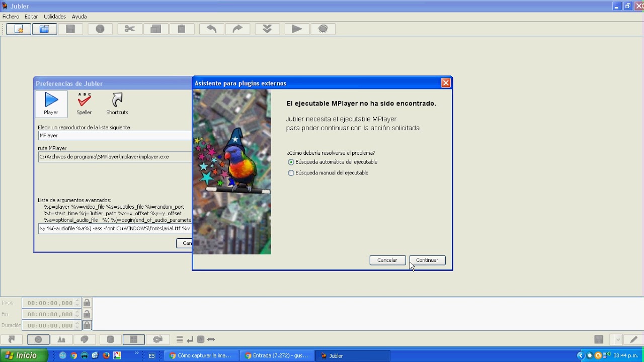
Task: Switch to Cómo capturar la ima... taskbar window
Action: coord(201,355)
